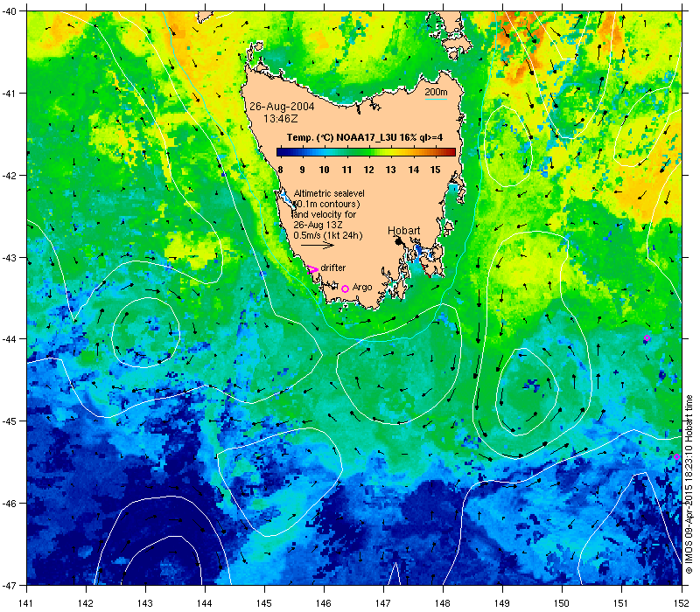Click the magenta Argo float circle near Tasmania
The height and width of the screenshot is (612, 700).
tap(345, 289)
